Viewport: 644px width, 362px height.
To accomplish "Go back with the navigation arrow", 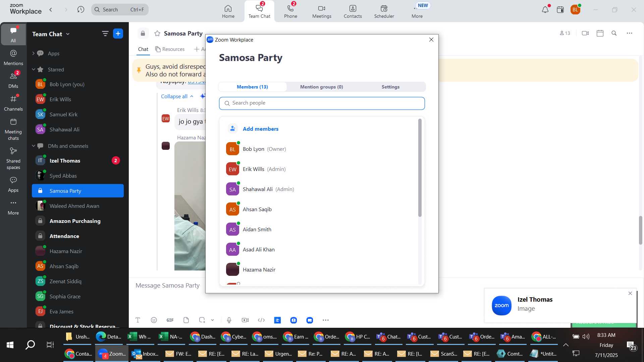I will tap(51, 10).
